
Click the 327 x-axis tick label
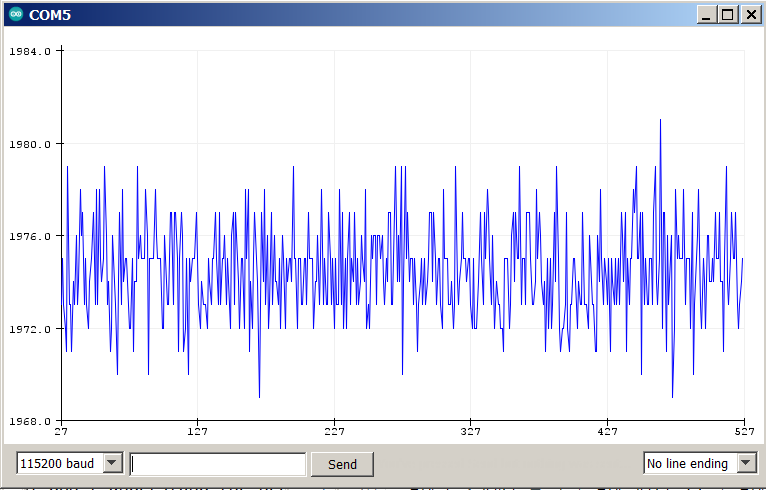coord(470,432)
